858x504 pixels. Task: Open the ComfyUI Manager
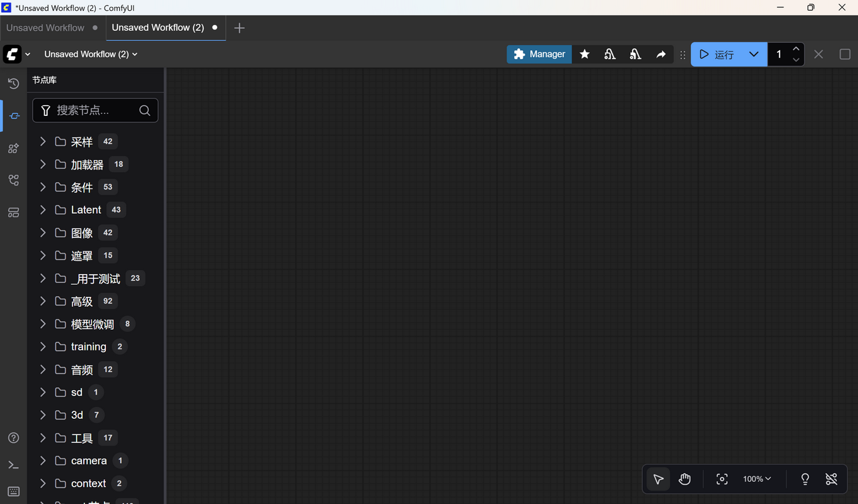tap(539, 54)
